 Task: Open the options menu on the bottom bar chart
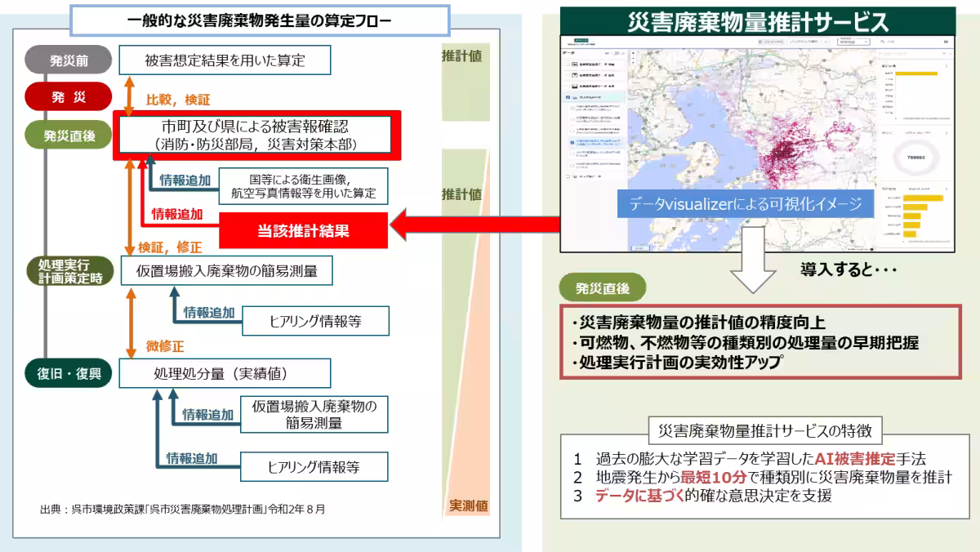[946, 189]
